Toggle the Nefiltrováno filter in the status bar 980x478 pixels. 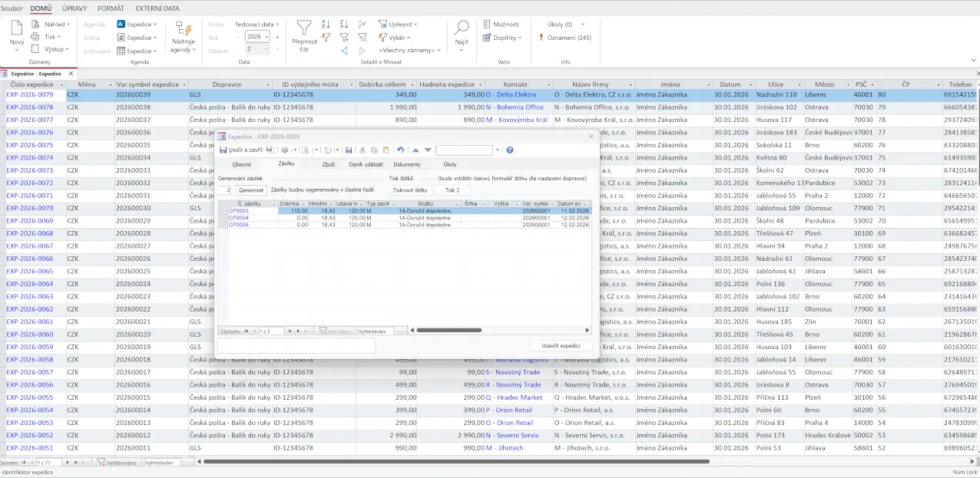(x=117, y=463)
